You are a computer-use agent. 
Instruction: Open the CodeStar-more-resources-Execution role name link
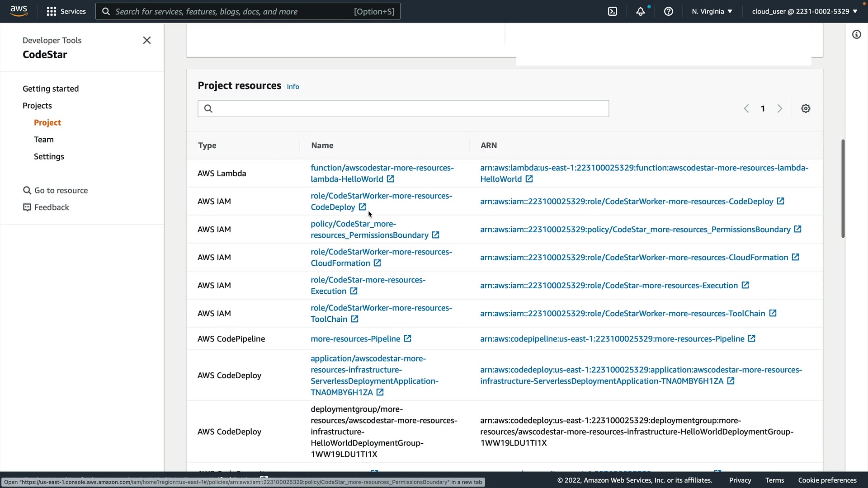[368, 285]
